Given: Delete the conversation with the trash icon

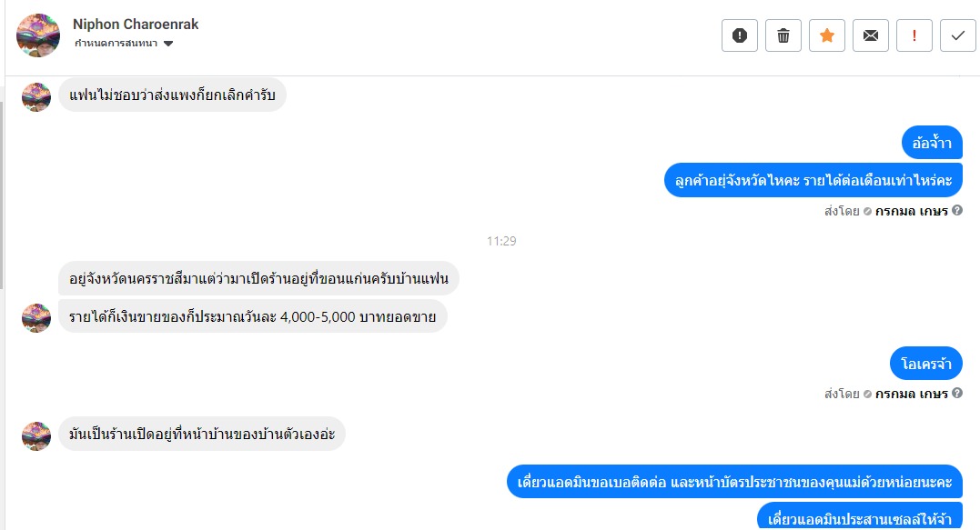Looking at the screenshot, I should point(783,35).
